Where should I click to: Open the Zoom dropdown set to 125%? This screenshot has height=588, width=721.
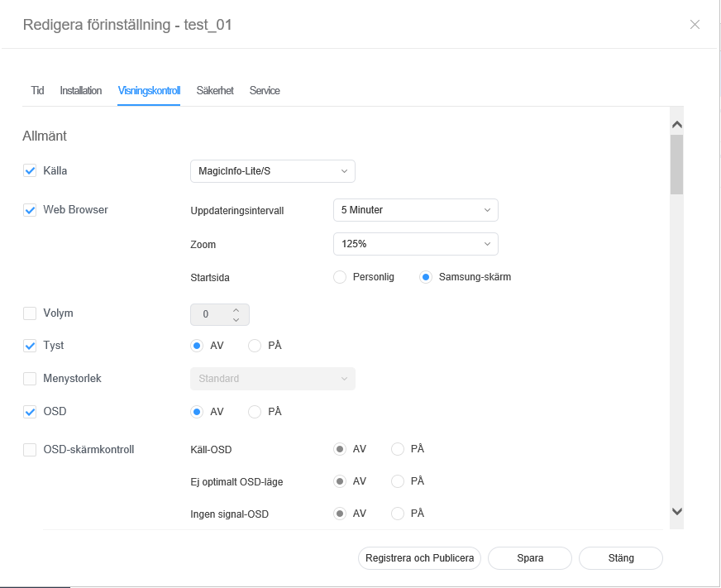pos(415,245)
